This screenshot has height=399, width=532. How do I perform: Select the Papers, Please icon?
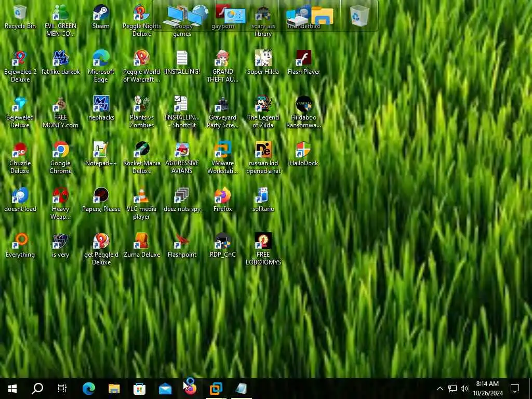tap(101, 200)
